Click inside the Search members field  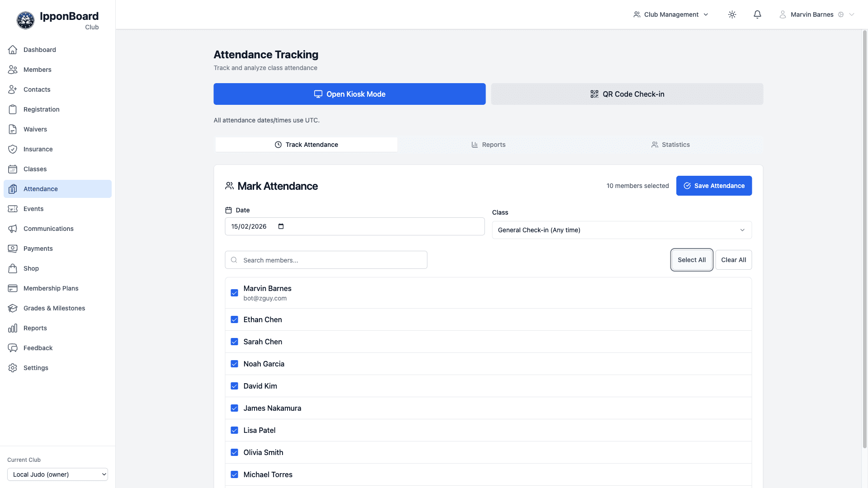tap(326, 260)
